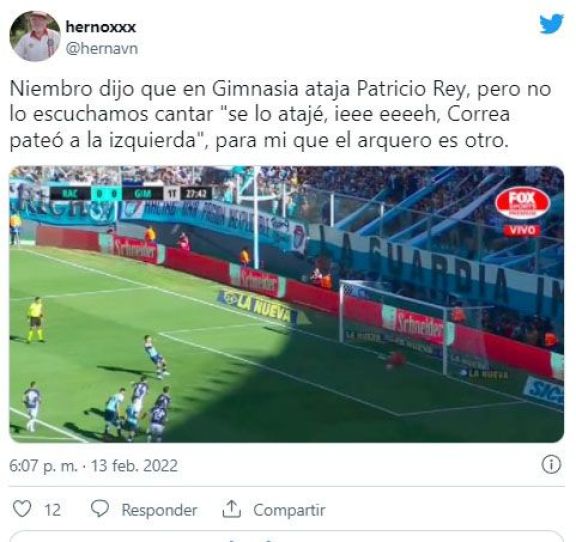The height and width of the screenshot is (542, 576).
Task: Open the tweet info circle icon
Action: coord(551,464)
